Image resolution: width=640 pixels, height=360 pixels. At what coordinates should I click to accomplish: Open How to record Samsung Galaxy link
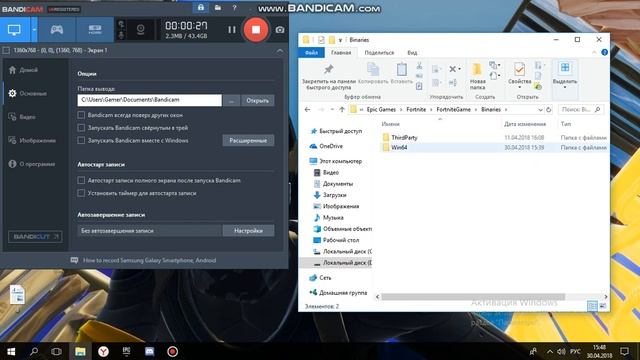click(149, 260)
